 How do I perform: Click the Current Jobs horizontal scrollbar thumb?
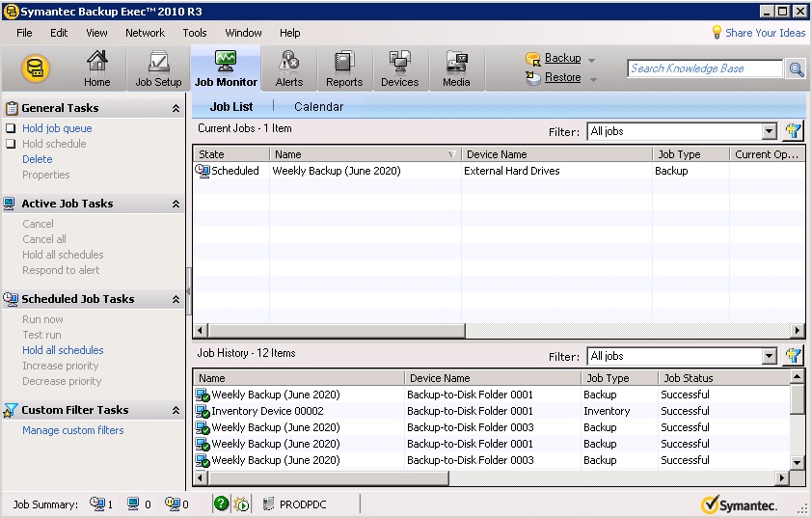tap(337, 330)
